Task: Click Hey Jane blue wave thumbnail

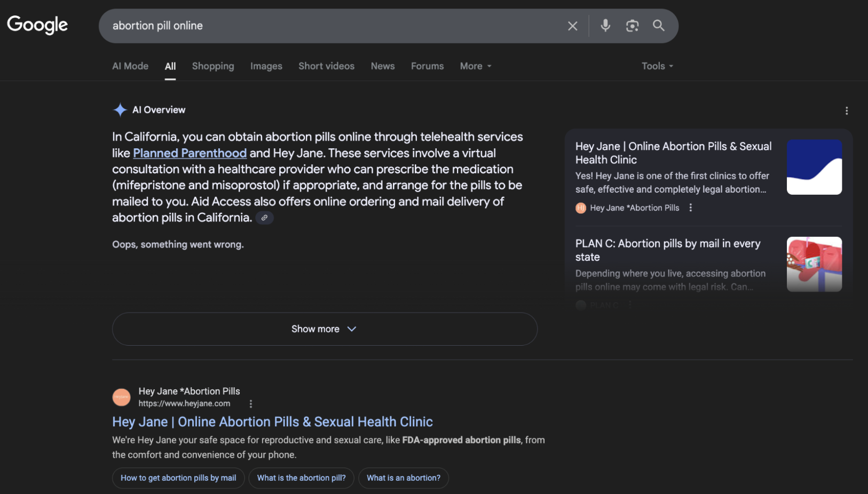Action: (x=815, y=167)
